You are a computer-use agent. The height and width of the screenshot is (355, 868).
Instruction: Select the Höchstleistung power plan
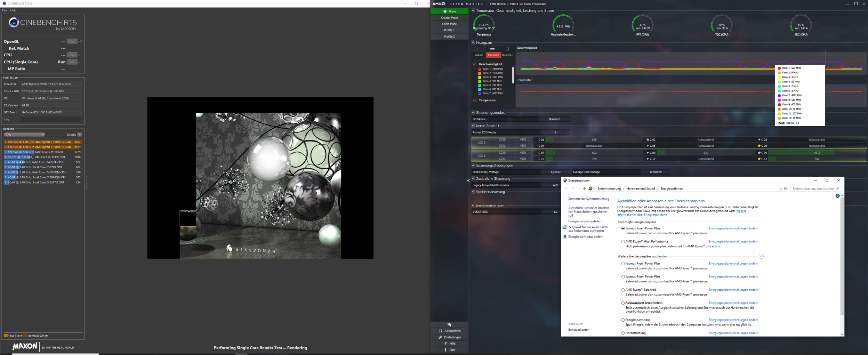(x=623, y=333)
